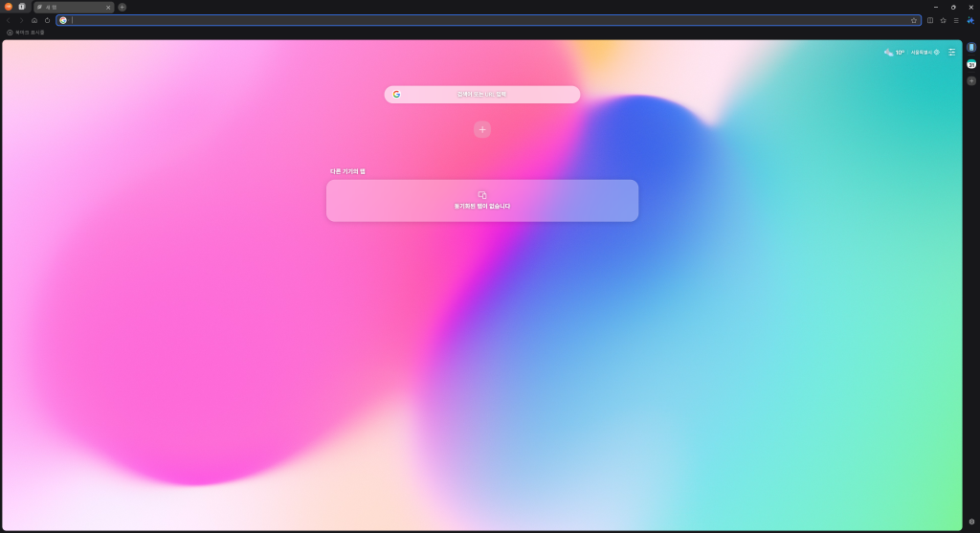Open the tab list icon beside profile

tap(22, 7)
